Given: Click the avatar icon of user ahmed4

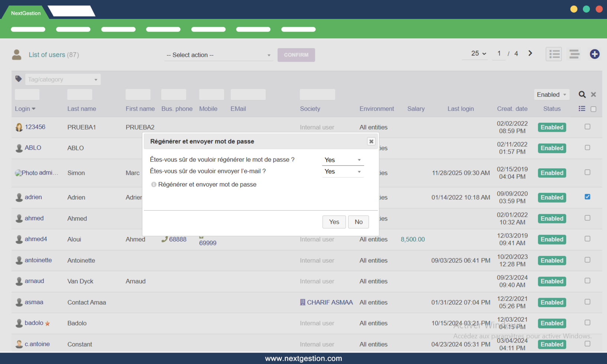Looking at the screenshot, I should [x=19, y=239].
